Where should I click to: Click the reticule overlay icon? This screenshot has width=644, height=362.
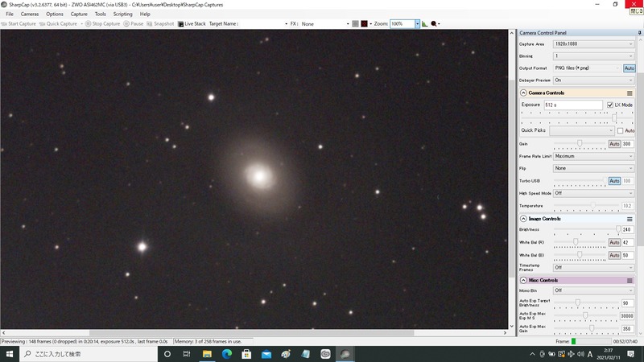click(x=365, y=24)
